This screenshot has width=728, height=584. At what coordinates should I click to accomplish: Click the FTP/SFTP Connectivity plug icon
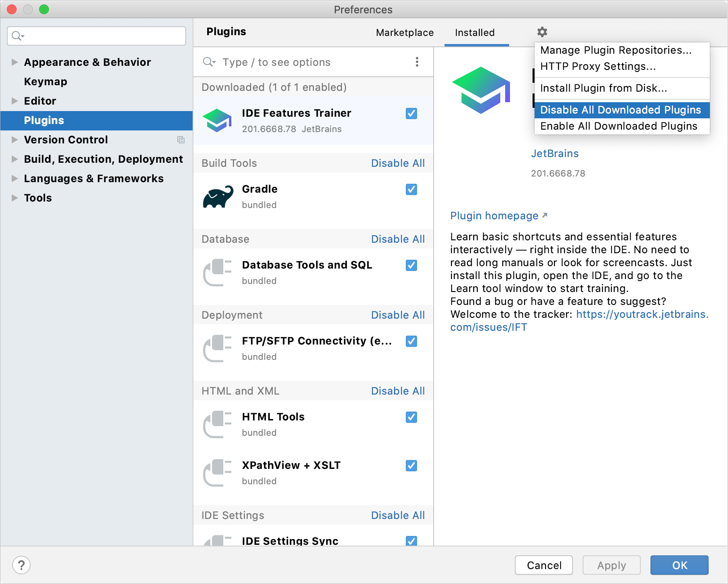[x=217, y=349]
